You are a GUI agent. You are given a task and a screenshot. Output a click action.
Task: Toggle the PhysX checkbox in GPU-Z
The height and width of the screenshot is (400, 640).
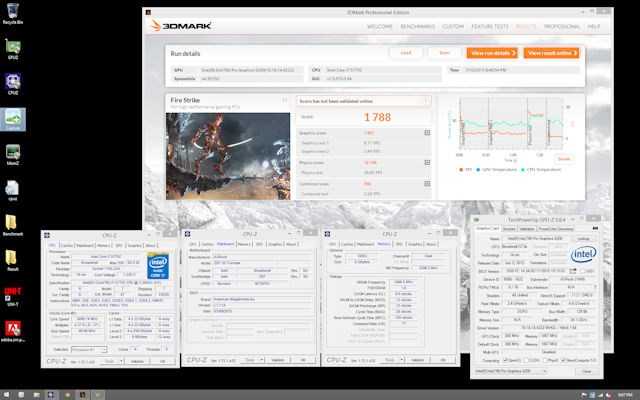[x=546, y=360]
